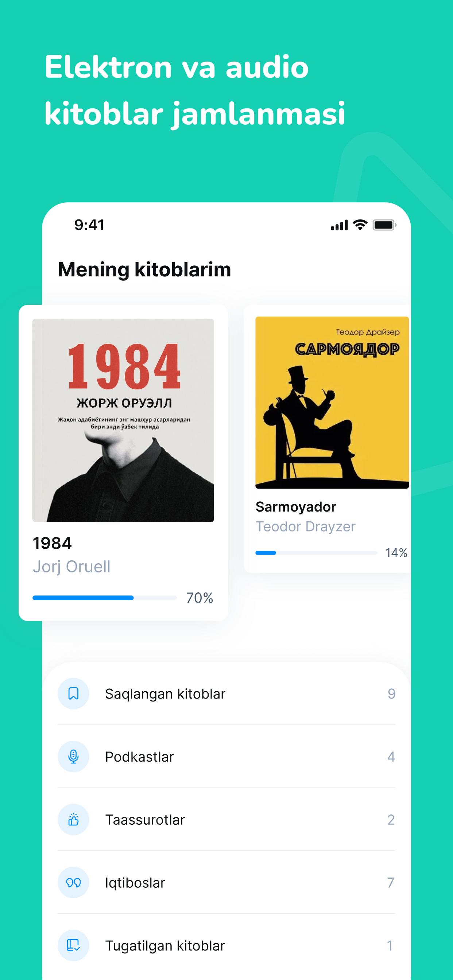
Task: Open the Sarmoyador book cover
Action: tap(332, 402)
